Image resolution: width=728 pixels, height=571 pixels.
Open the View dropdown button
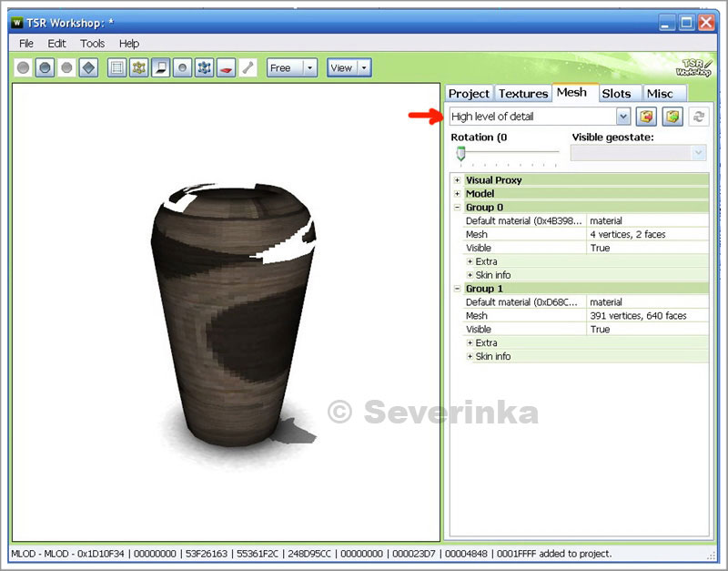click(365, 68)
